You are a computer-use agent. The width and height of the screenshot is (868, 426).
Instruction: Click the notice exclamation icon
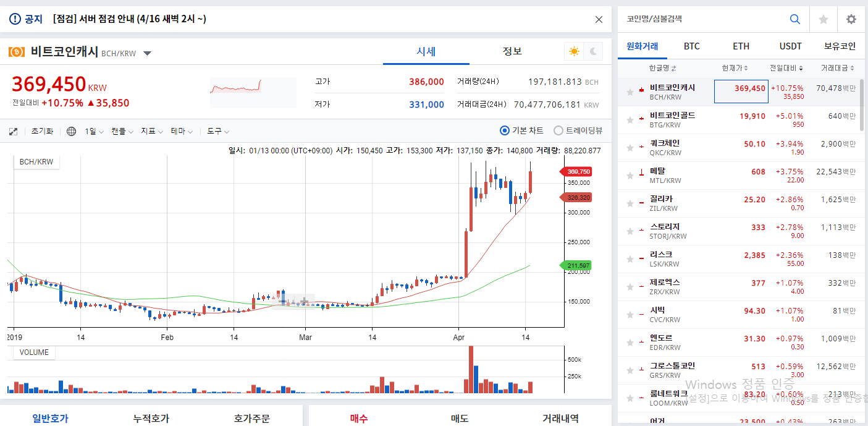click(x=15, y=19)
